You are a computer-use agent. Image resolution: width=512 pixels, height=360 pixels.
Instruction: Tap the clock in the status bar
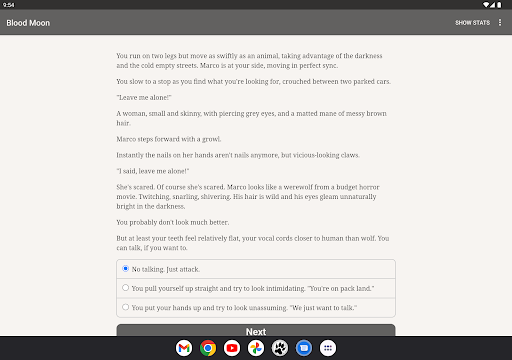tap(8, 5)
